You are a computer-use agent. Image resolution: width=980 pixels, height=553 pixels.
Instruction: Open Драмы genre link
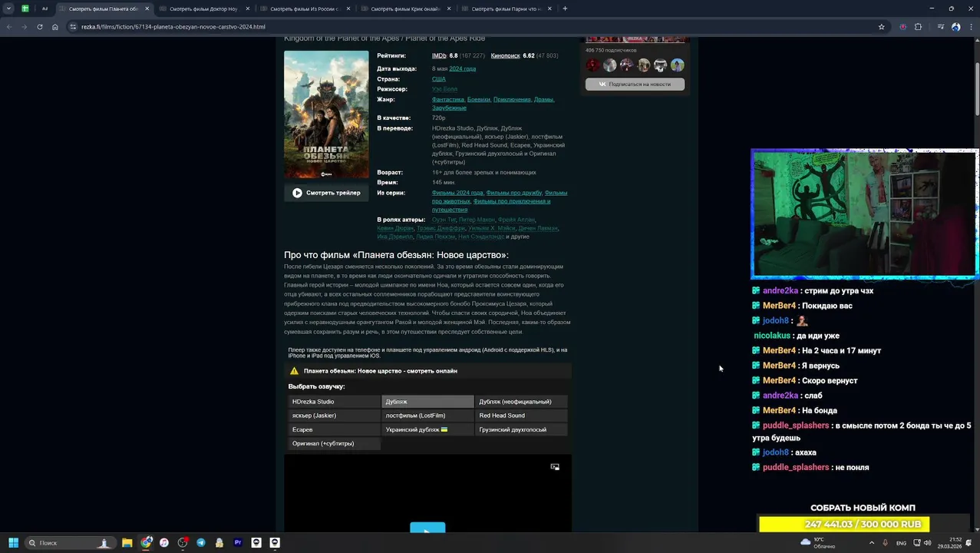click(544, 99)
